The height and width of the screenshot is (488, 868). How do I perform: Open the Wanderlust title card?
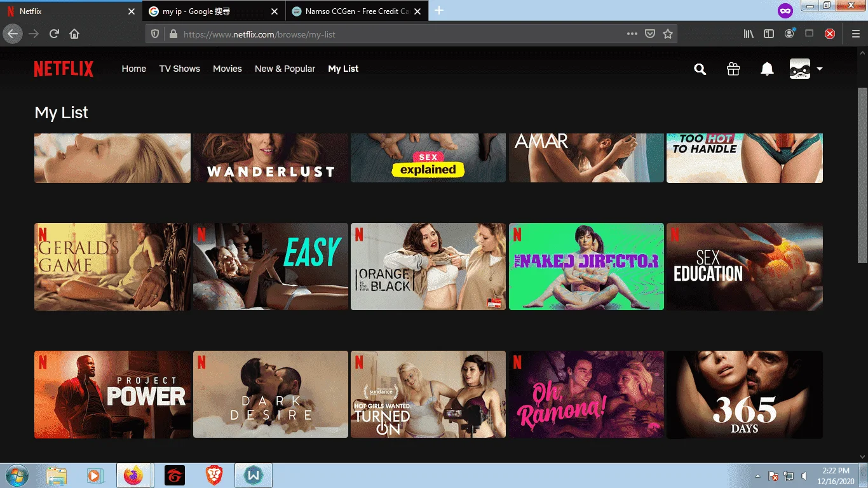click(271, 158)
